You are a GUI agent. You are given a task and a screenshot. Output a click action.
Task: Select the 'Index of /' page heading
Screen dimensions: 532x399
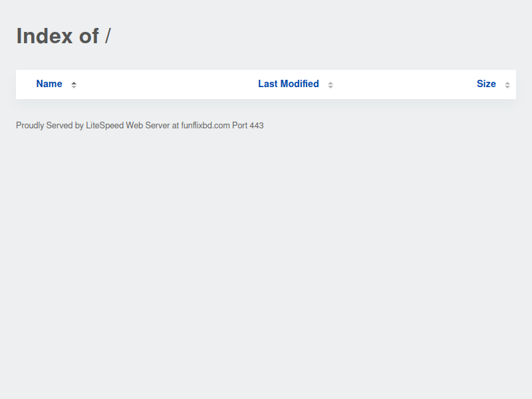tap(63, 36)
